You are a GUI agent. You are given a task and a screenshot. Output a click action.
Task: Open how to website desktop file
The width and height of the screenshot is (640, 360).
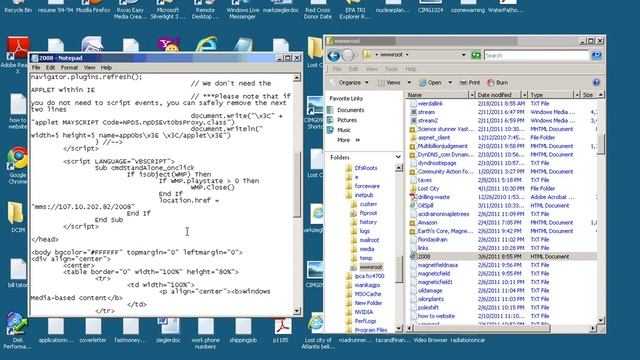tap(18, 111)
